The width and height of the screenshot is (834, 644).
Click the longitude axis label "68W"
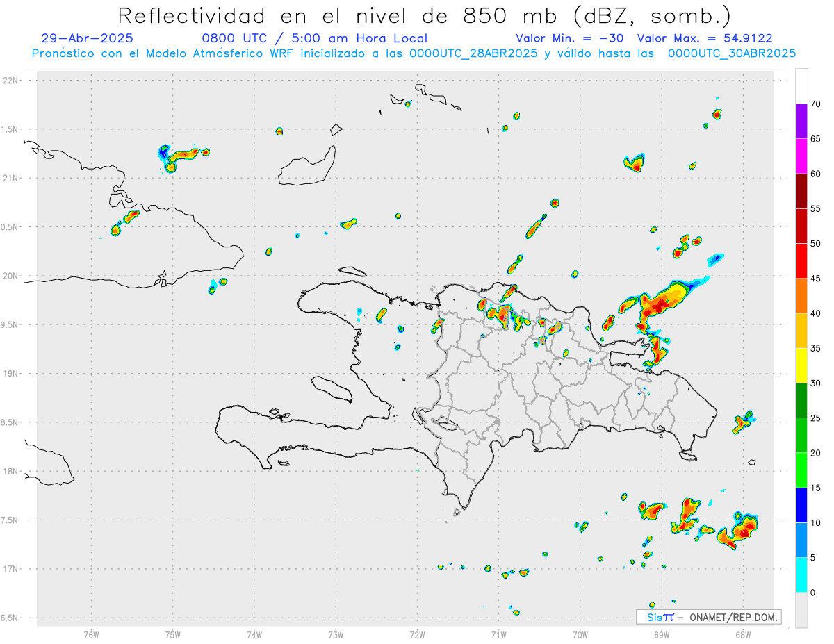click(x=743, y=634)
